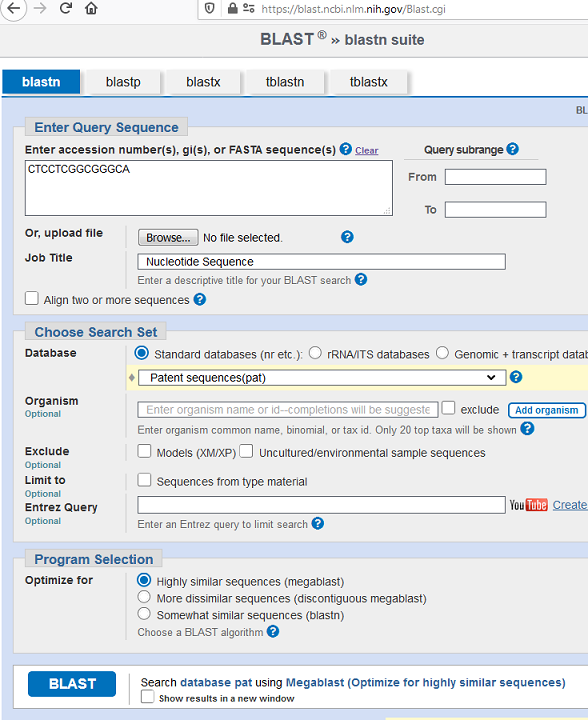Open site permissions icon in address bar
Image resolution: width=588 pixels, height=720 pixels.
(249, 8)
